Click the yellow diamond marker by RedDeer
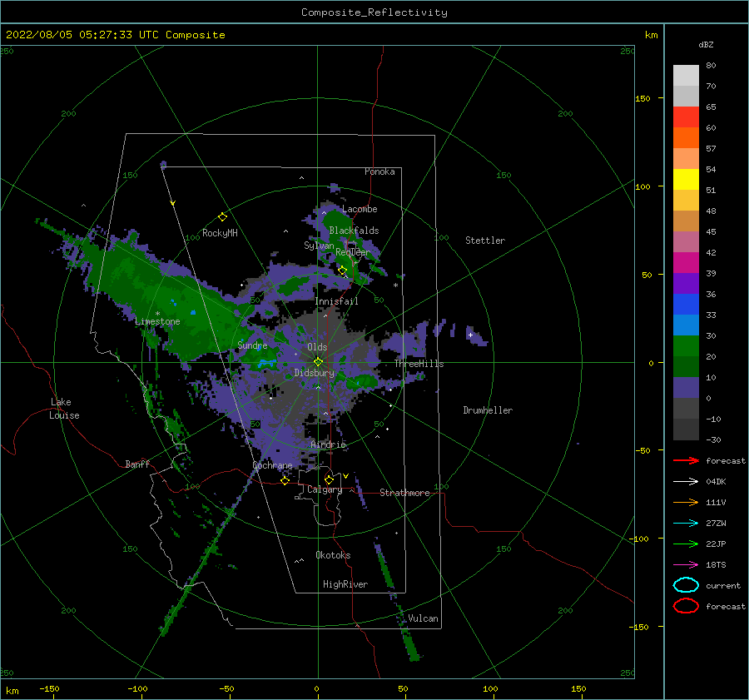The height and width of the screenshot is (700, 749). tap(342, 271)
